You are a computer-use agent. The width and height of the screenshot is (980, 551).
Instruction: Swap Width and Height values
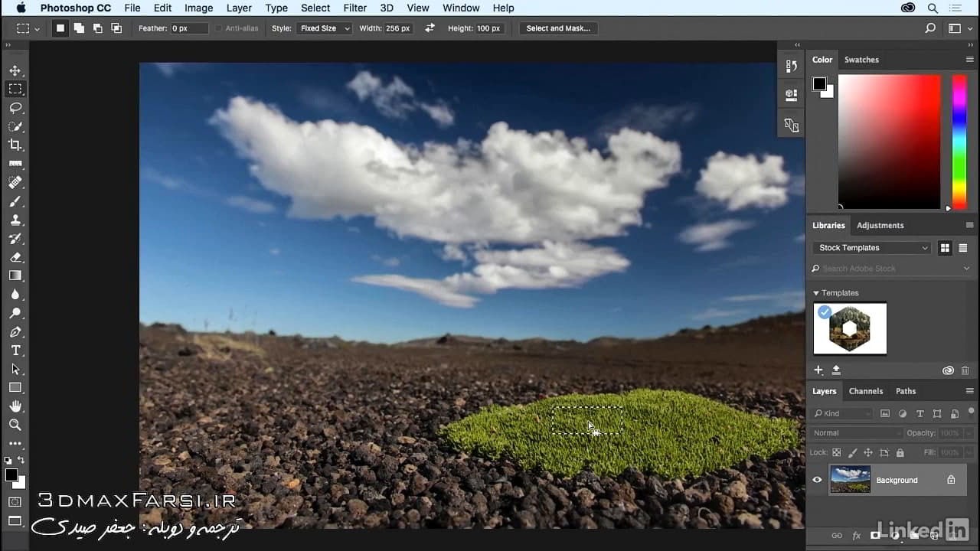point(430,28)
